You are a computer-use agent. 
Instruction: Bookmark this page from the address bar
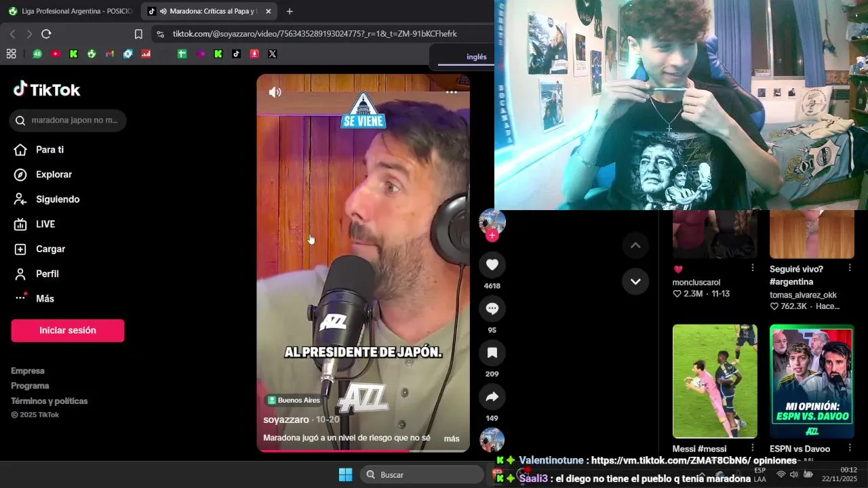[x=138, y=34]
